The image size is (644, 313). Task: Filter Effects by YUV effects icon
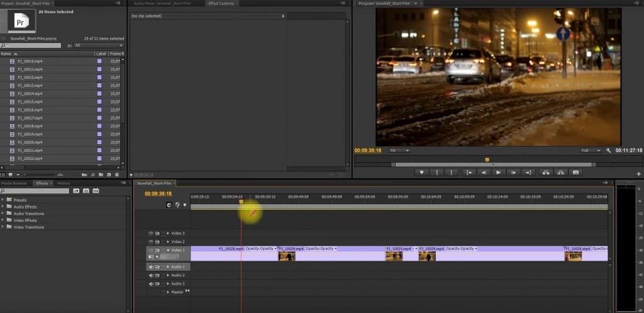coord(96,191)
